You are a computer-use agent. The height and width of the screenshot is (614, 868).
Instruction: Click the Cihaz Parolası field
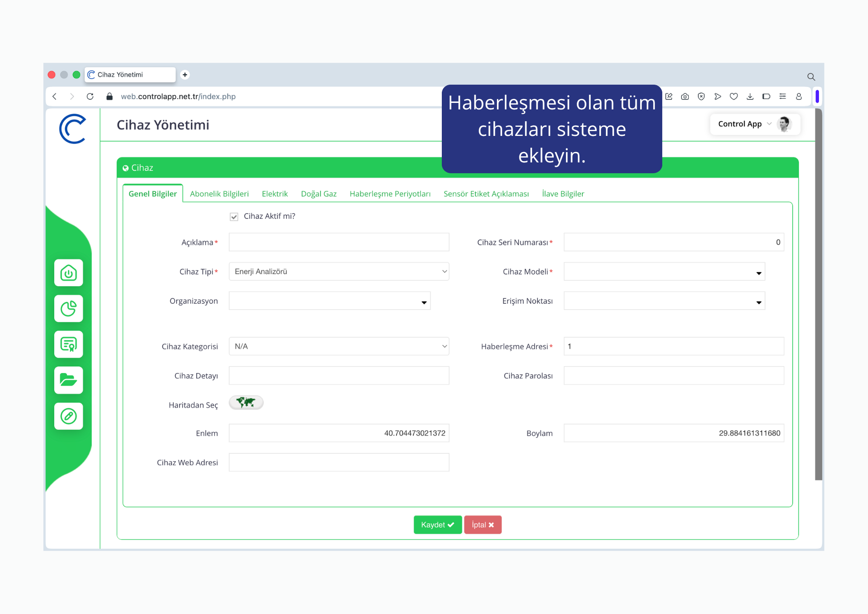coord(674,376)
